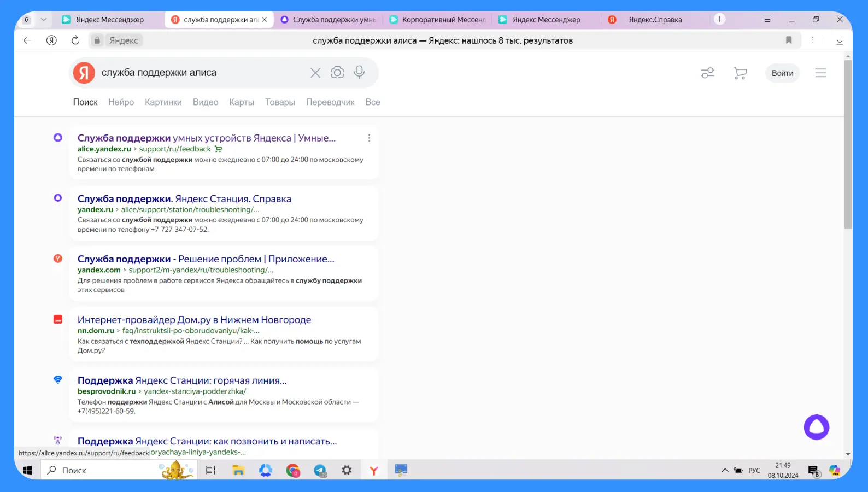The width and height of the screenshot is (868, 492).
Task: Open the Yandex home Я button in toolbar
Action: tap(51, 40)
